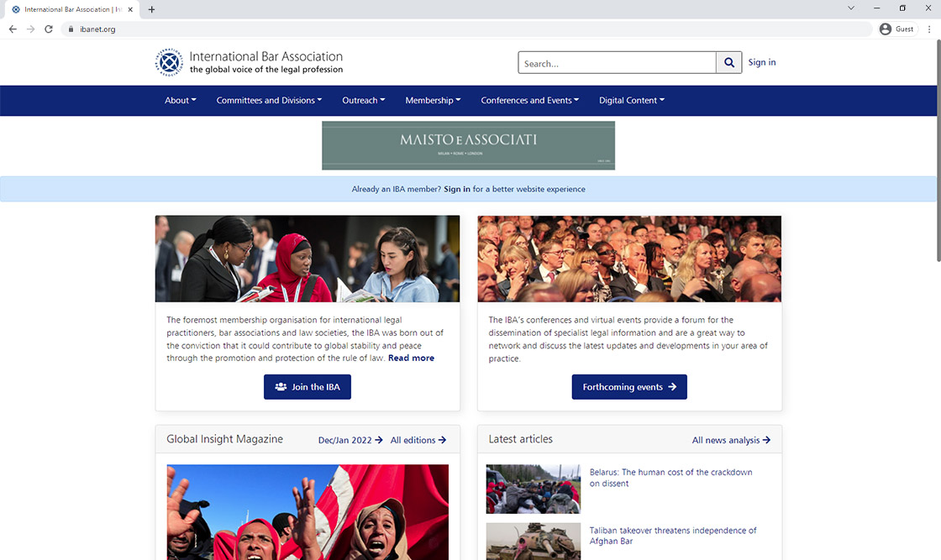Click the Taliban article tank thumbnail
The width and height of the screenshot is (941, 560).
pos(533,542)
